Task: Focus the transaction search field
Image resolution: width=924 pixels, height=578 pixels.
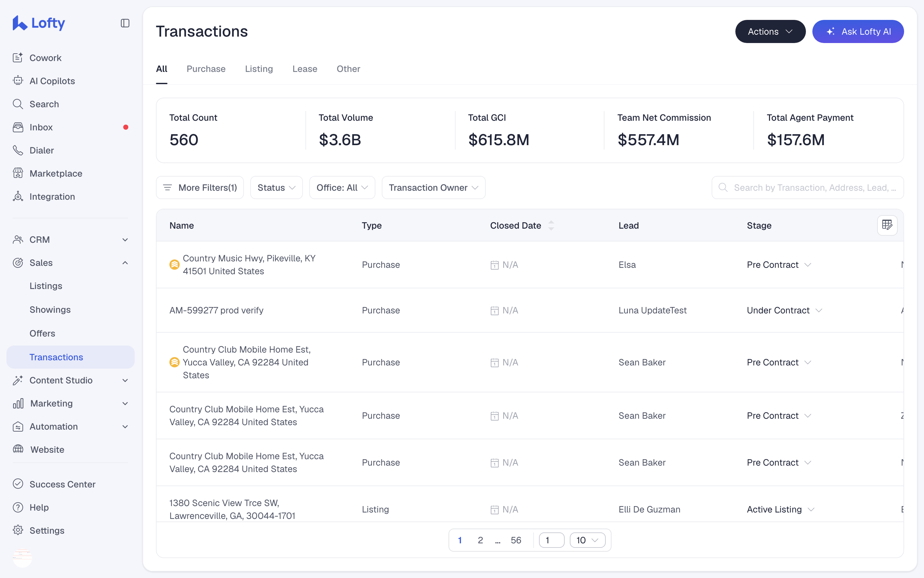Action: (808, 187)
